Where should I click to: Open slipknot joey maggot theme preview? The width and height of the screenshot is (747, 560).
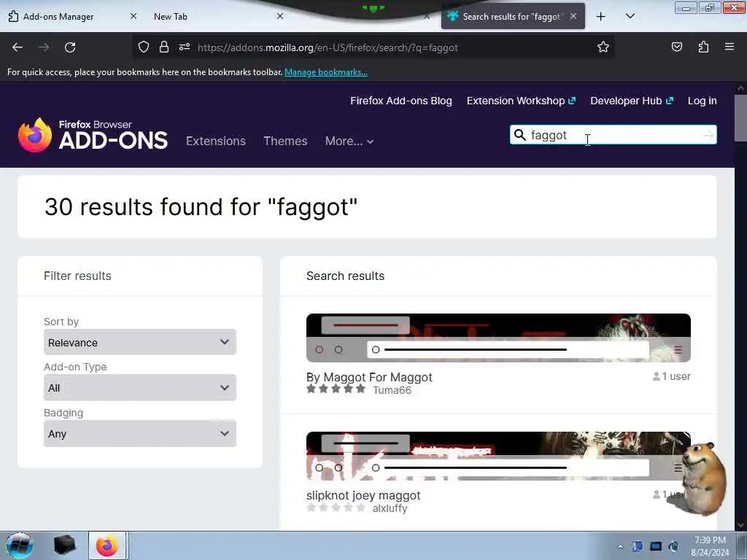pyautogui.click(x=498, y=456)
